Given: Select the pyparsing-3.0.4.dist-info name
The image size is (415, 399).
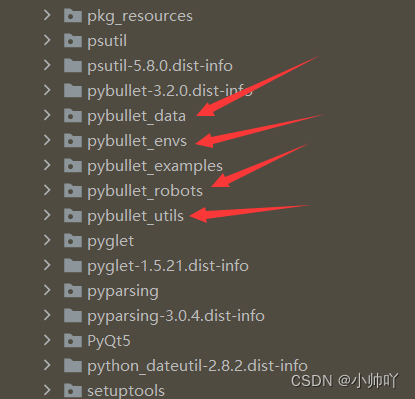Looking at the screenshot, I should 176,316.
